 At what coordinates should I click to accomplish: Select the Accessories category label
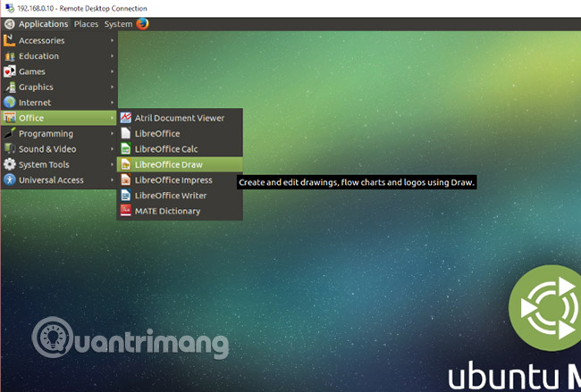(x=41, y=40)
